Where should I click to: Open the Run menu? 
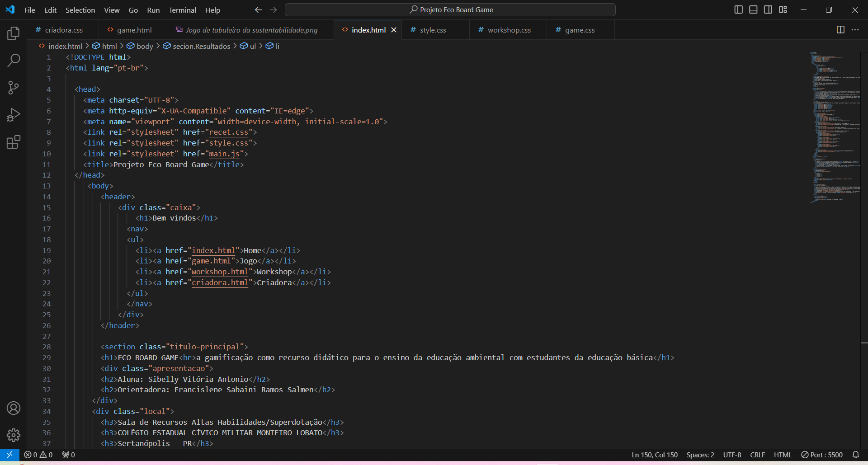click(x=153, y=10)
